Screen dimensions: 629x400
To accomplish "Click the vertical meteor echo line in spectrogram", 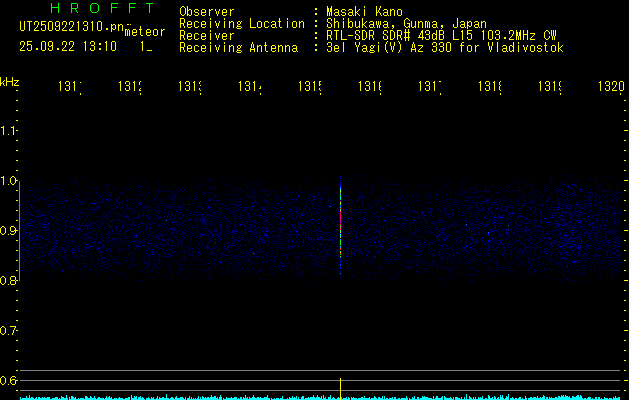I will [341, 225].
